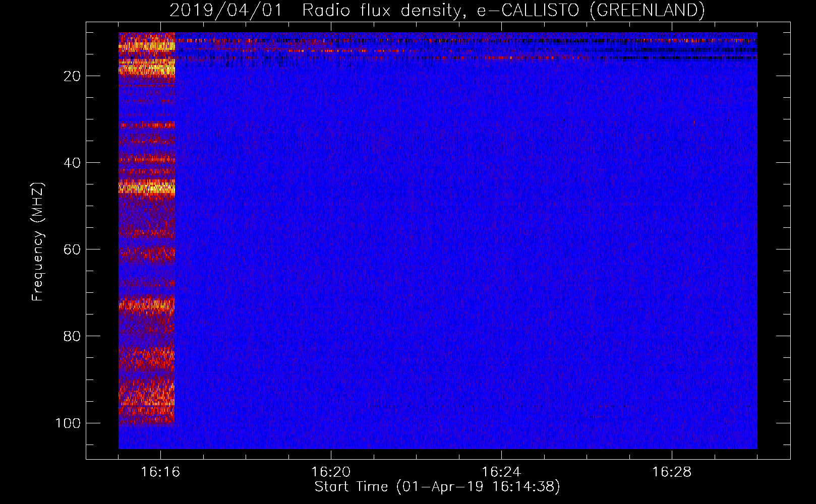The height and width of the screenshot is (504, 816).
Task: Click the 16:16 time tick label
Action: click(160, 472)
